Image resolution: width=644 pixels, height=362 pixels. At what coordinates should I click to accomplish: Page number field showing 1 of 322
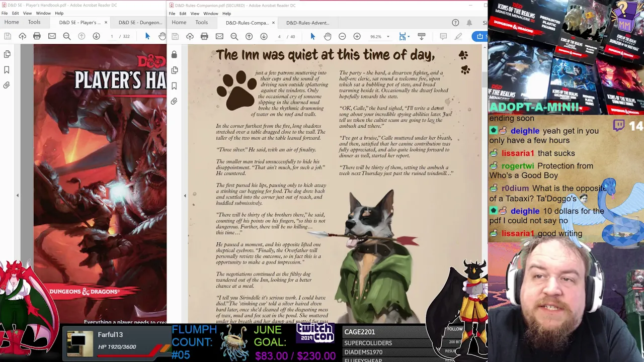[112, 36]
